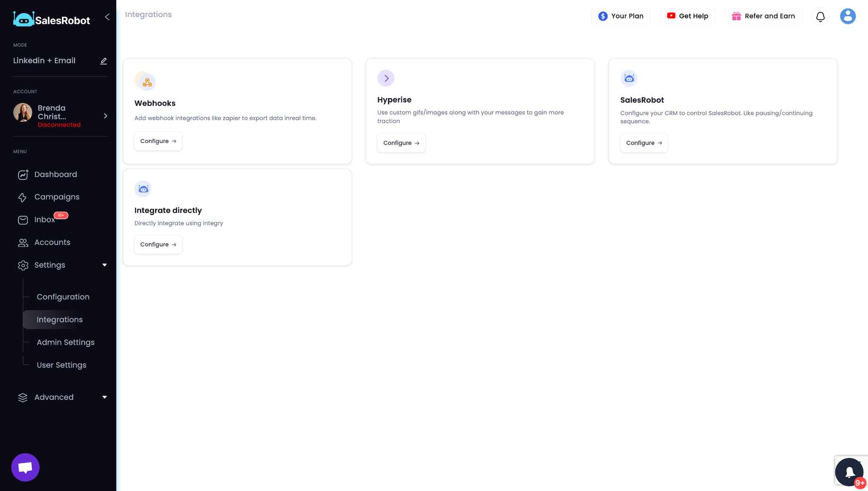The image size is (868, 491).
Task: Click Refer and Earn in the header
Action: tap(763, 16)
